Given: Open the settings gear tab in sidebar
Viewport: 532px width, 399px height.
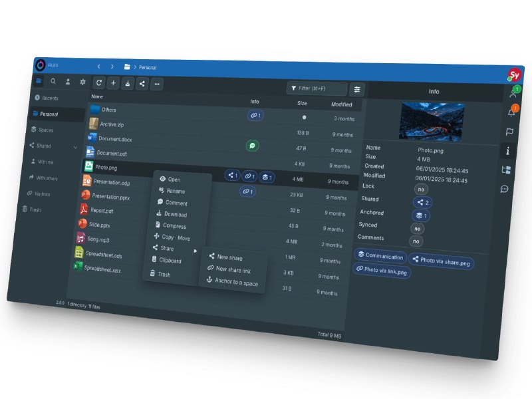Looking at the screenshot, I should pyautogui.click(x=82, y=82).
